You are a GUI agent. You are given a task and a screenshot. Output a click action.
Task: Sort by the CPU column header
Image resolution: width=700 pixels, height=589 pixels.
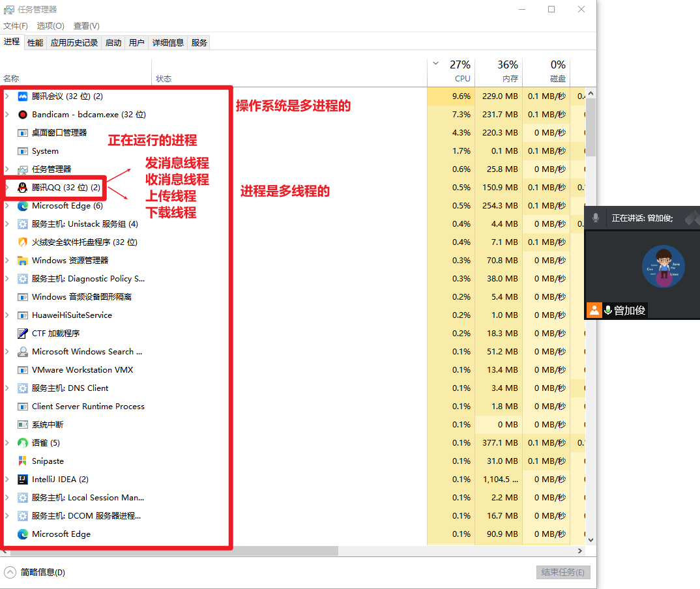pyautogui.click(x=451, y=72)
